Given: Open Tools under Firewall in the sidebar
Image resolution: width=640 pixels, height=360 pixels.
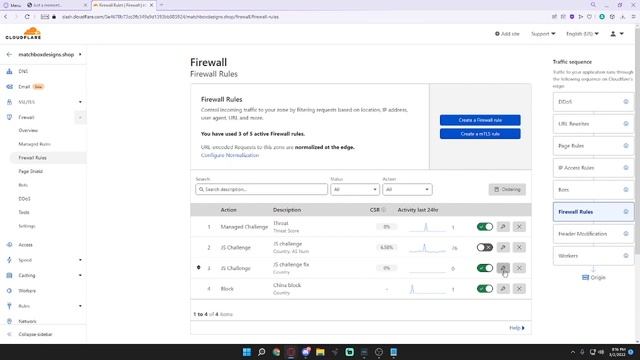Looking at the screenshot, I should coord(24,212).
